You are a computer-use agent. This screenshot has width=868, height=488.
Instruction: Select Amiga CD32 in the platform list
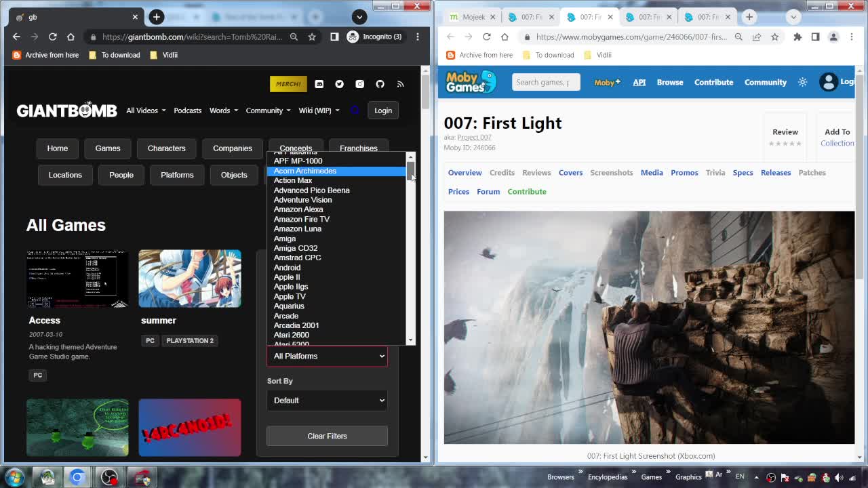pyautogui.click(x=295, y=248)
